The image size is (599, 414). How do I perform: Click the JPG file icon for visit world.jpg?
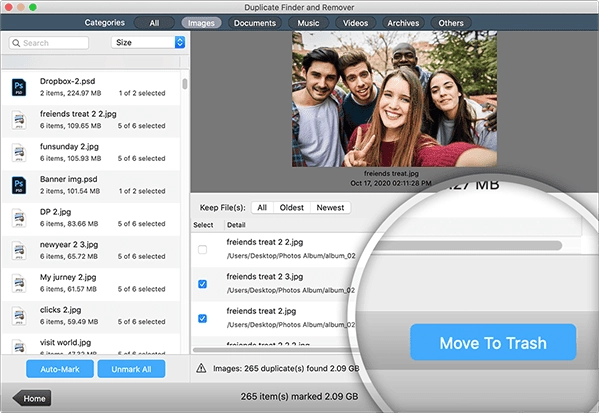click(x=19, y=346)
